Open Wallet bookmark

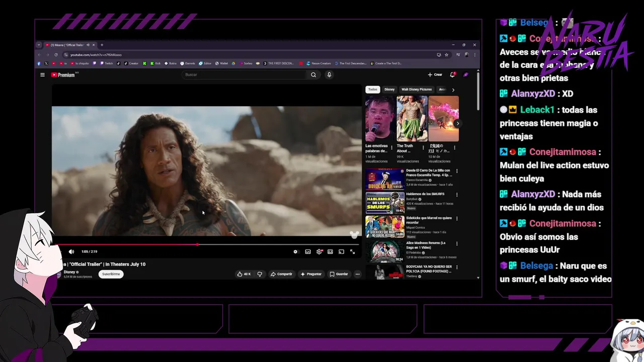[221, 63]
